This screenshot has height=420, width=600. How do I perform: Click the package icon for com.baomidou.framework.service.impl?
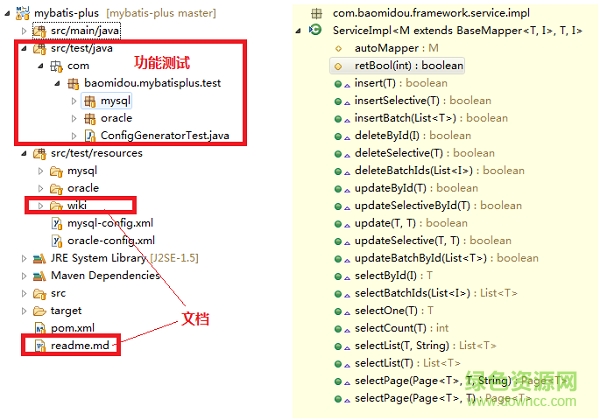(316, 13)
